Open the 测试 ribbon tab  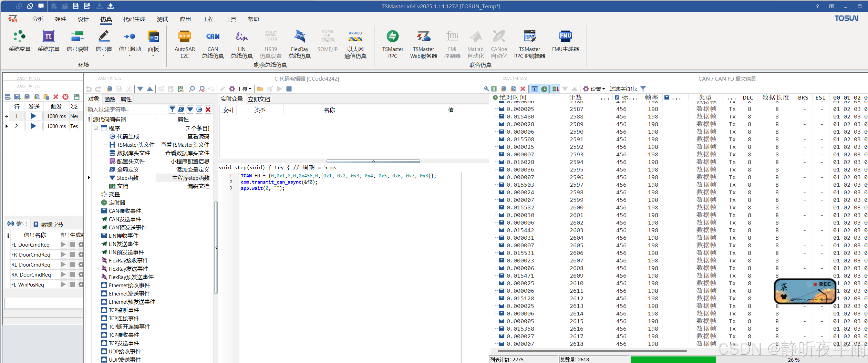163,19
